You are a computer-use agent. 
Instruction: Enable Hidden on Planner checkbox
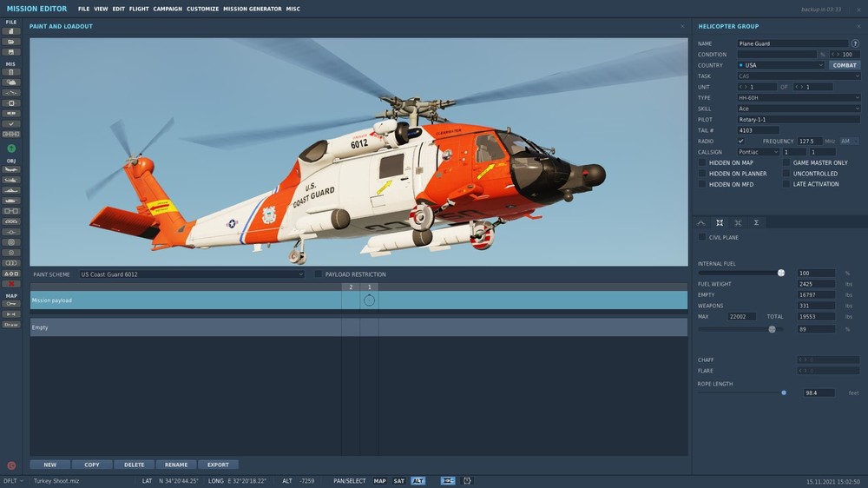(702, 174)
